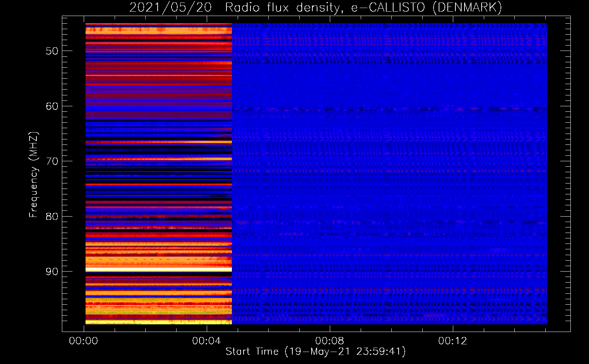Click the '50' frequency tick label

[52, 51]
